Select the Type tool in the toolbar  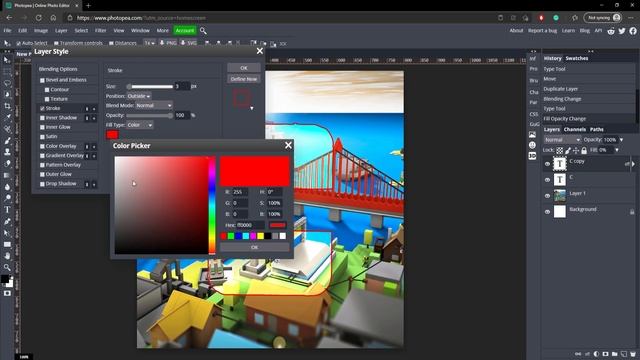(7, 210)
